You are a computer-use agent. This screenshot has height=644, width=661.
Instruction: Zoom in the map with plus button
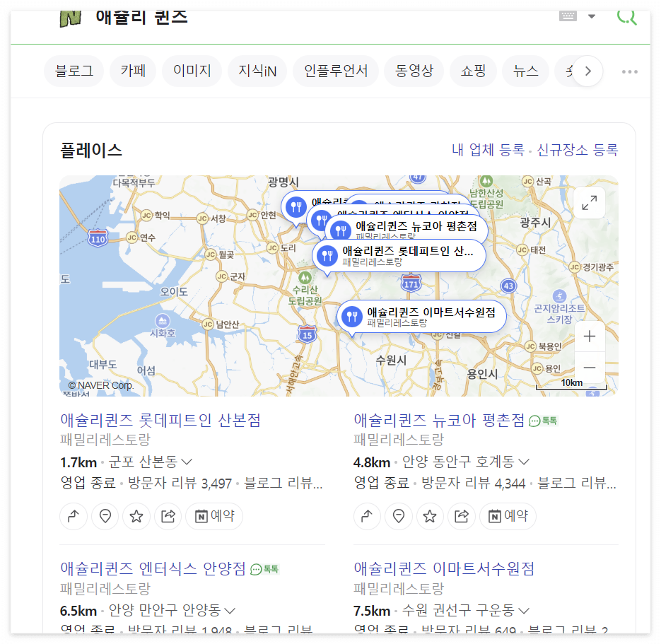click(x=590, y=336)
